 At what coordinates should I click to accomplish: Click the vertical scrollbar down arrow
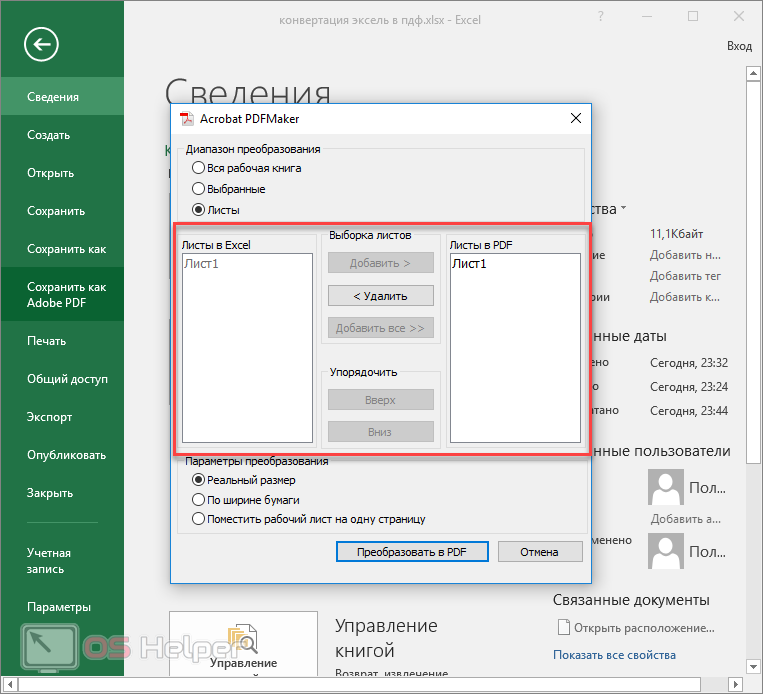point(753,666)
